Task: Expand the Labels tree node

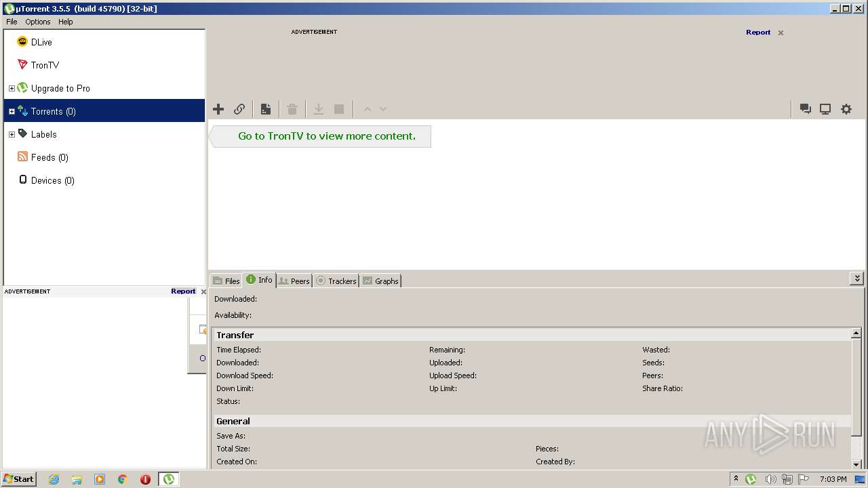Action: [x=12, y=134]
